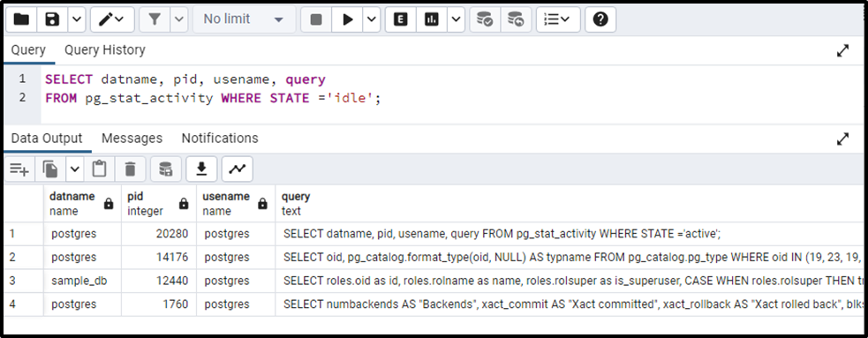Select the usename column header
Screen dimensions: 868x338
point(236,204)
